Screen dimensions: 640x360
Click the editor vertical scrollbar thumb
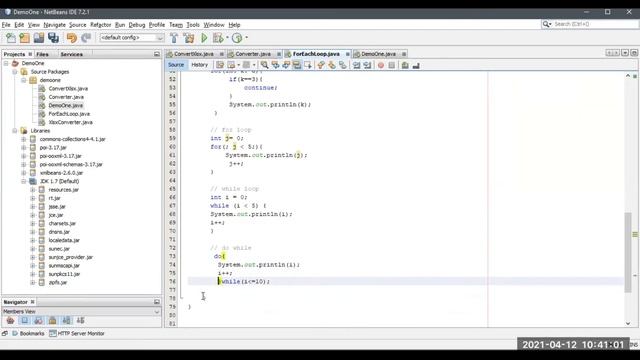point(628,252)
